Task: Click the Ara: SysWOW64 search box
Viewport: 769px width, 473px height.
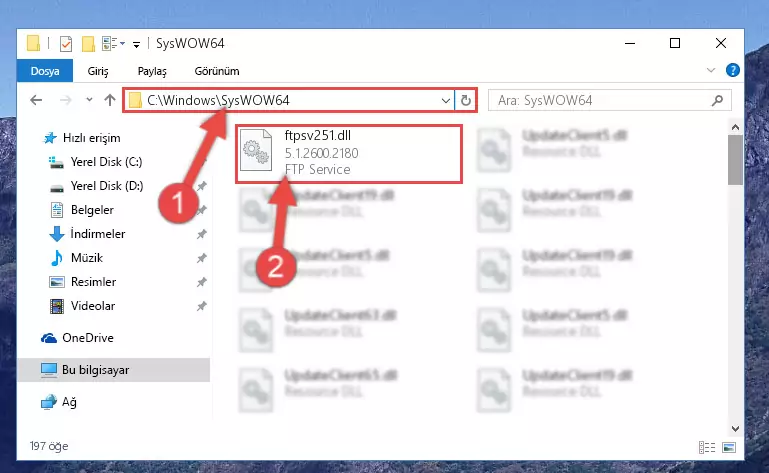Action: click(610, 101)
